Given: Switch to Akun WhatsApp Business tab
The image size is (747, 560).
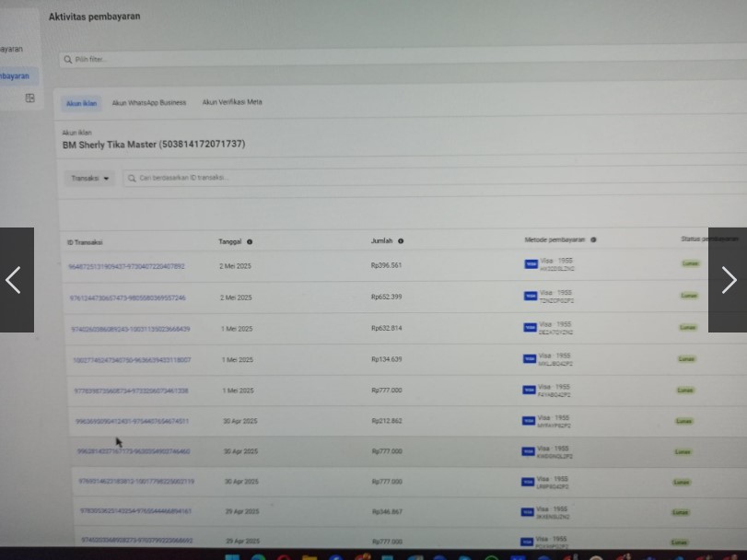Looking at the screenshot, I should point(148,103).
